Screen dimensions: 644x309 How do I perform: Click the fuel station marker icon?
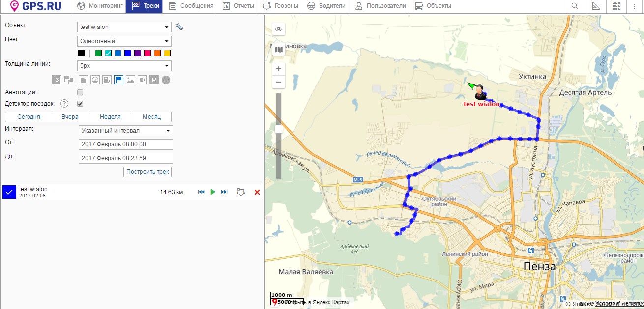[x=107, y=80]
